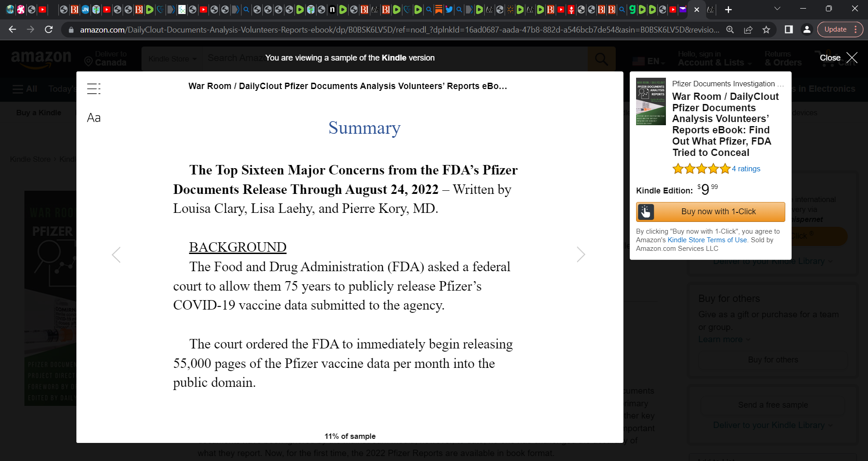The image size is (868, 461).
Task: View the 4 ratings link
Action: click(x=746, y=169)
